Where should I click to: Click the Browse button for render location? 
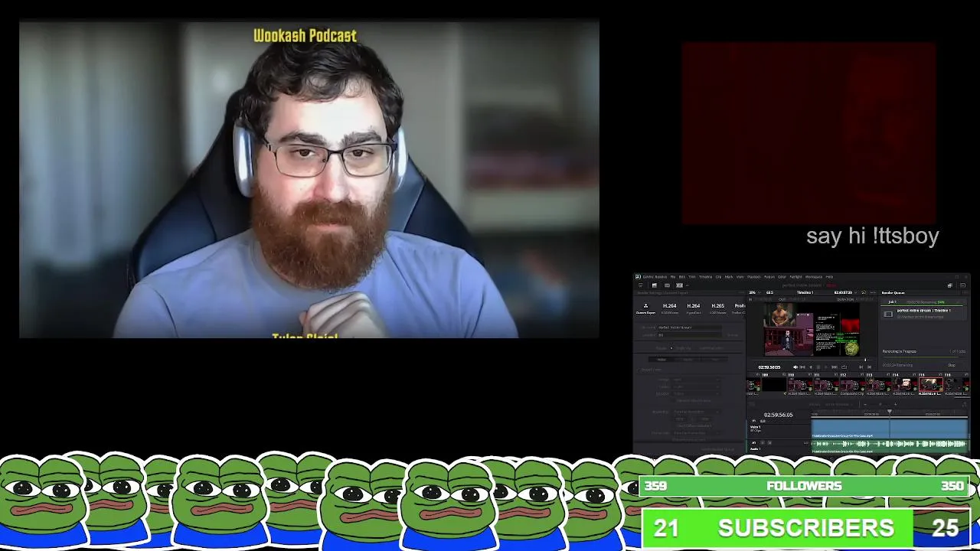point(732,335)
